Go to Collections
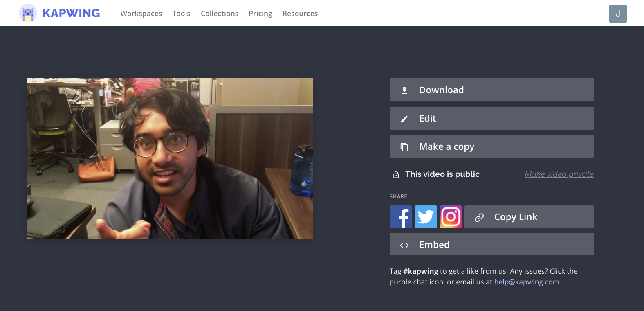This screenshot has height=311, width=644. point(220,14)
